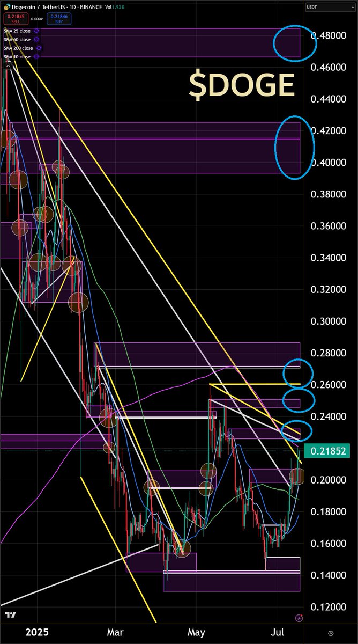Click the 0.30000 price scale label

click(329, 321)
